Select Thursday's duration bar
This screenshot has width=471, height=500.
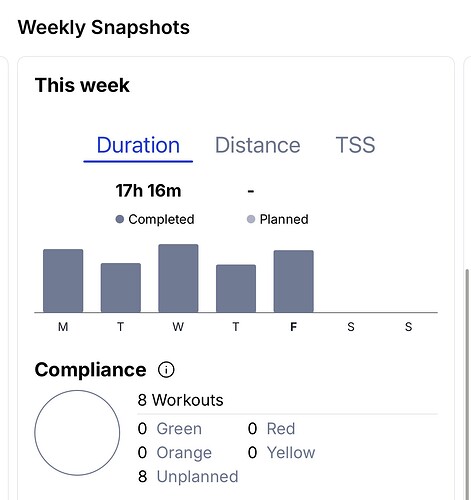[236, 288]
